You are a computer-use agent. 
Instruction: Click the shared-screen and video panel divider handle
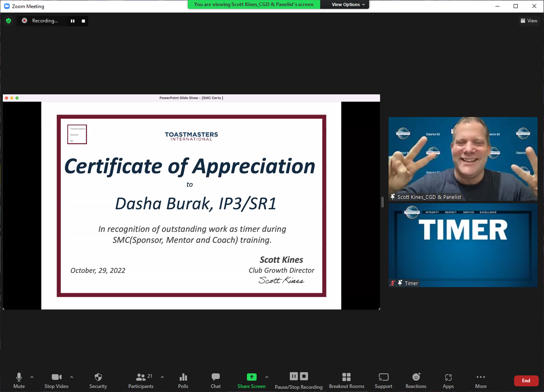(382, 202)
